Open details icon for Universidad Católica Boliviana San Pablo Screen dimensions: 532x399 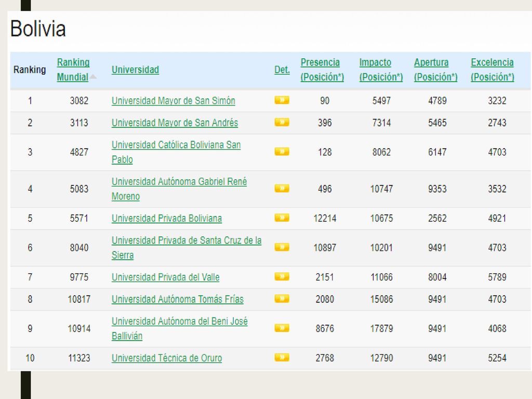click(282, 151)
